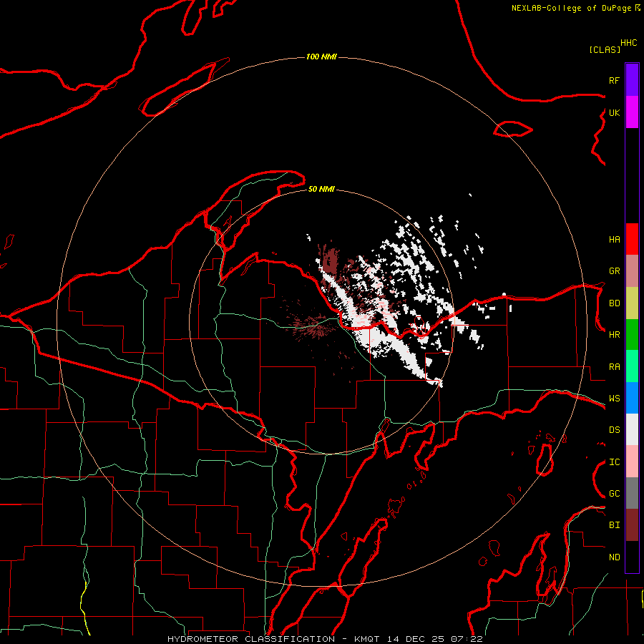644x644 pixels.
Task: Click the DS white legend swatch
Action: point(632,429)
